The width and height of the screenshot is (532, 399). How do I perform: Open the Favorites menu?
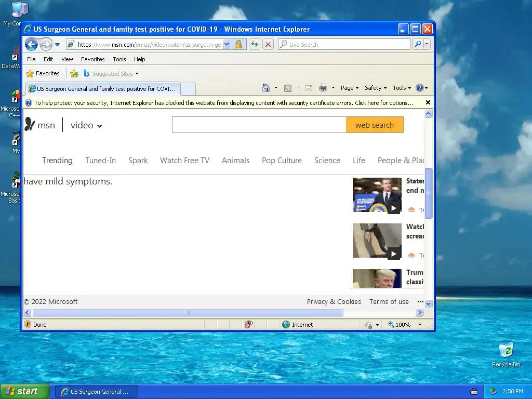click(x=92, y=59)
